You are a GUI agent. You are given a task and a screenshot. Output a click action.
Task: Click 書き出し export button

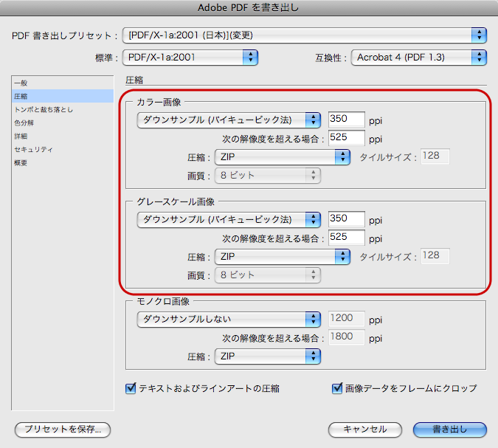450,430
